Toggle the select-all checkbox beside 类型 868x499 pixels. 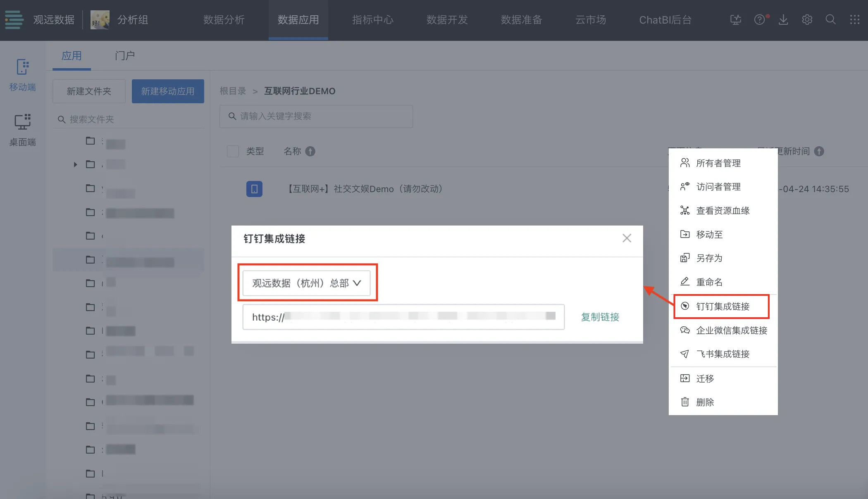point(233,151)
